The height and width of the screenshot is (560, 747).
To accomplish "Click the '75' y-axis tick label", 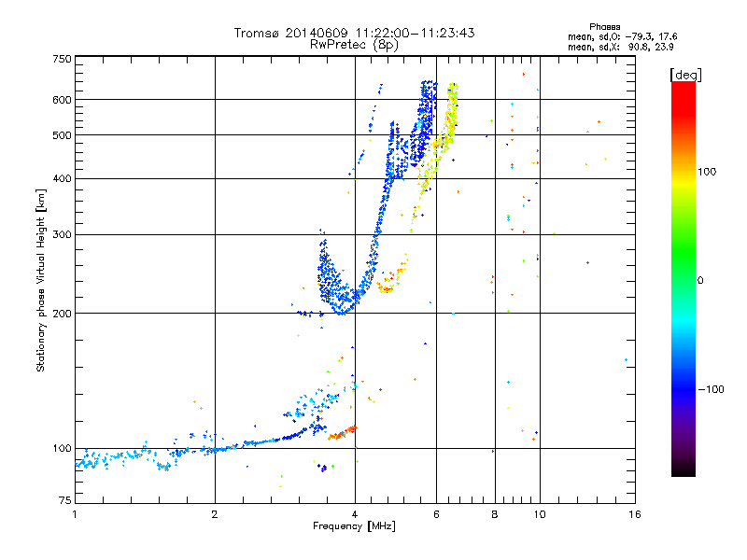I will pos(65,500).
